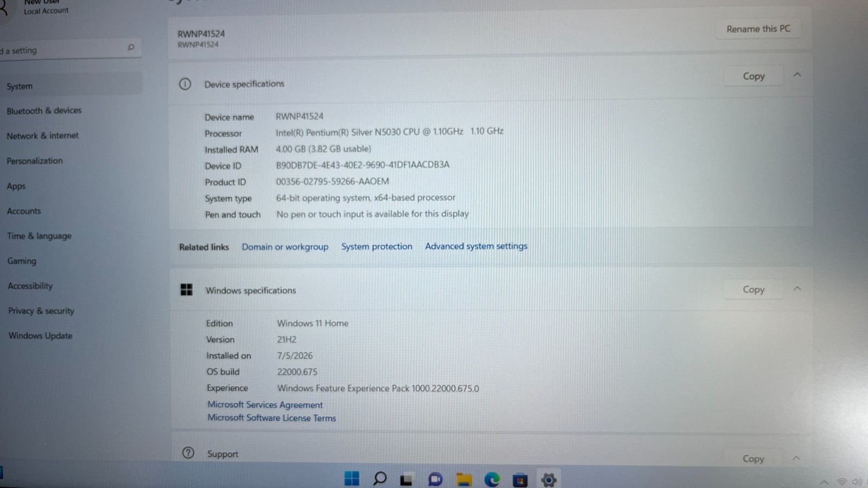Screen dimensions: 868x488
Task: Select the Product ID value 00356-02795-59266-AAOEM
Action: (x=333, y=182)
